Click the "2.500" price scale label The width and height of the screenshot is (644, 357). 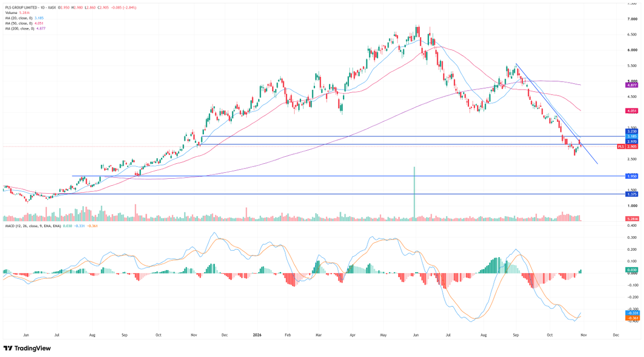point(632,159)
